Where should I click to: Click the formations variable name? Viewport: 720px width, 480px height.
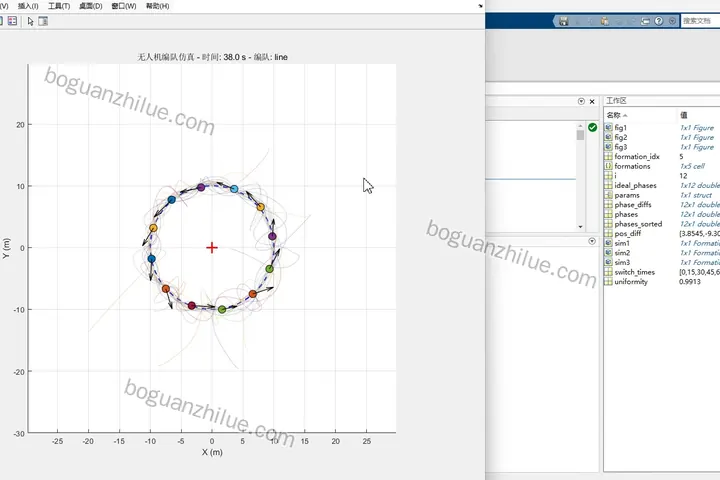(x=632, y=166)
